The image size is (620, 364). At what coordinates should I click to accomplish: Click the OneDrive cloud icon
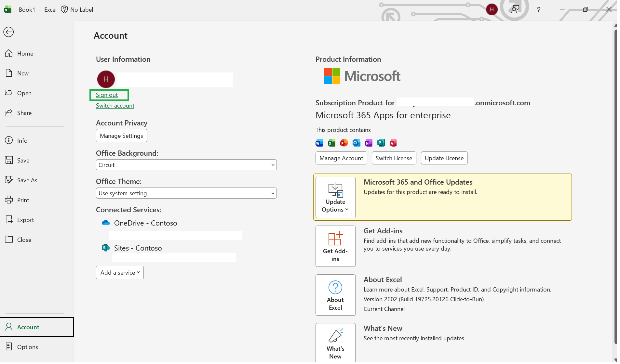(x=106, y=223)
